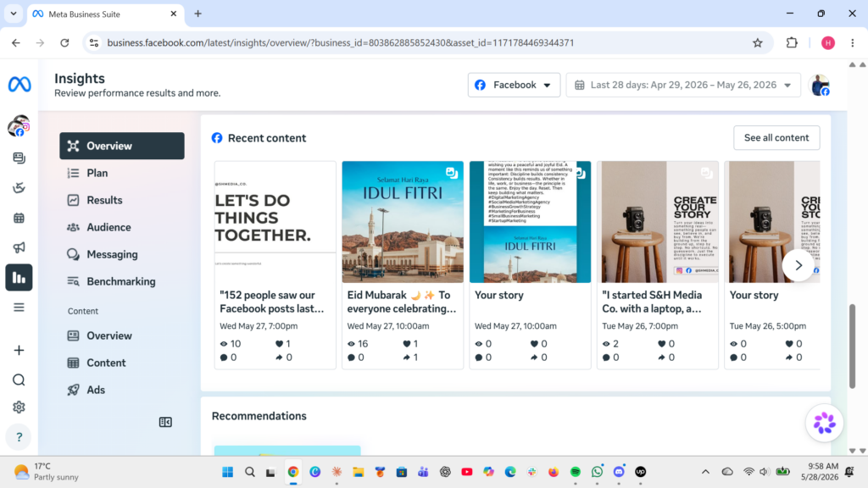Click the Meta logo in the left rail

(x=19, y=84)
